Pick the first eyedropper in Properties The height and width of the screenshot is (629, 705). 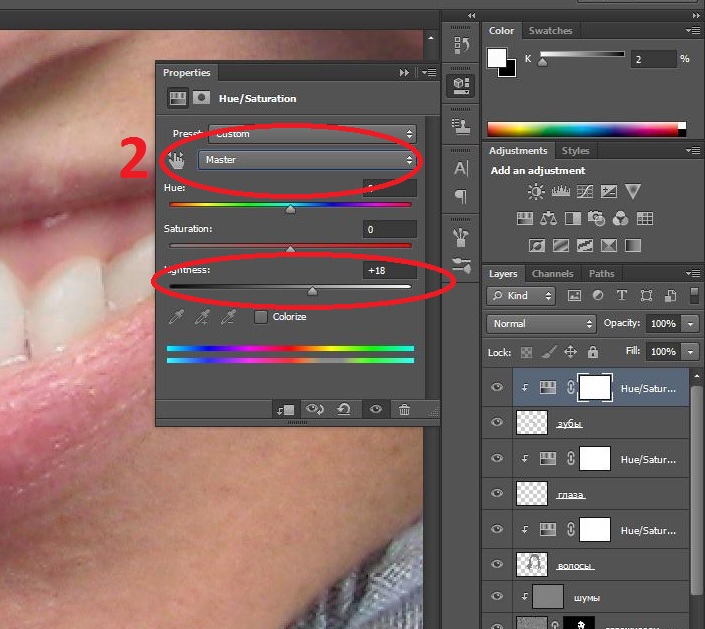point(176,317)
